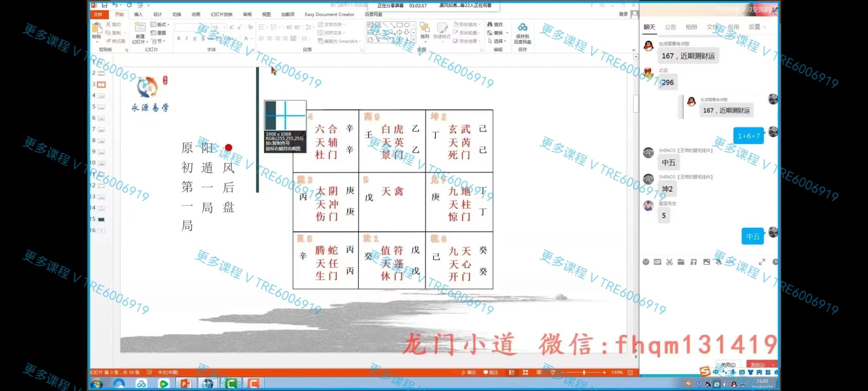Switch to Design (设计) ribbon tab
Screen dimensions: 868x391
(x=157, y=14)
